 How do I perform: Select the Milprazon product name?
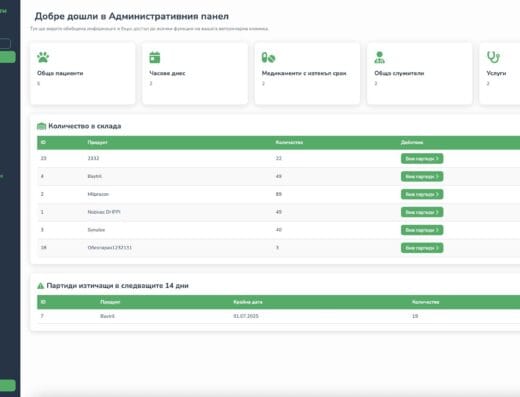tap(98, 194)
